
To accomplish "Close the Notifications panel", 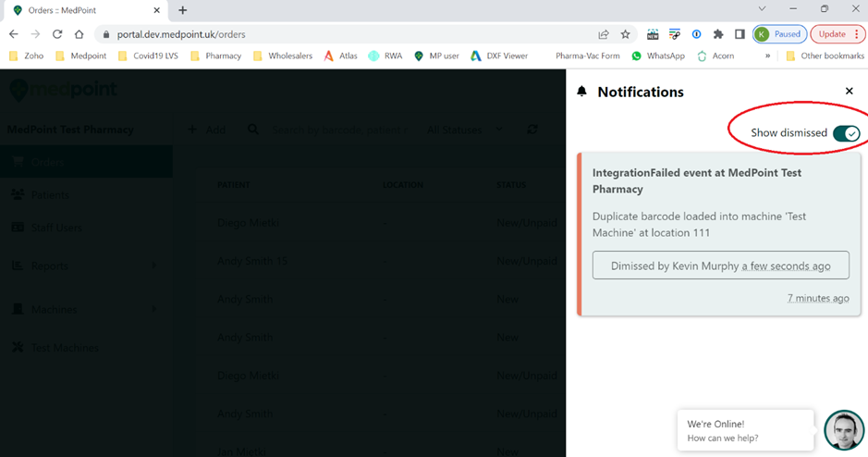I will coord(850,91).
